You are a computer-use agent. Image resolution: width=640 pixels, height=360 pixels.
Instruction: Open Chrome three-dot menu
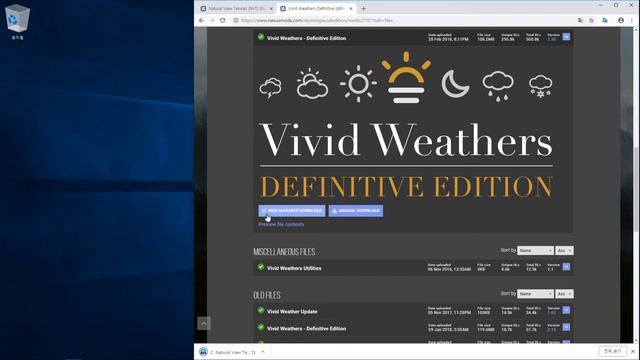click(x=632, y=20)
